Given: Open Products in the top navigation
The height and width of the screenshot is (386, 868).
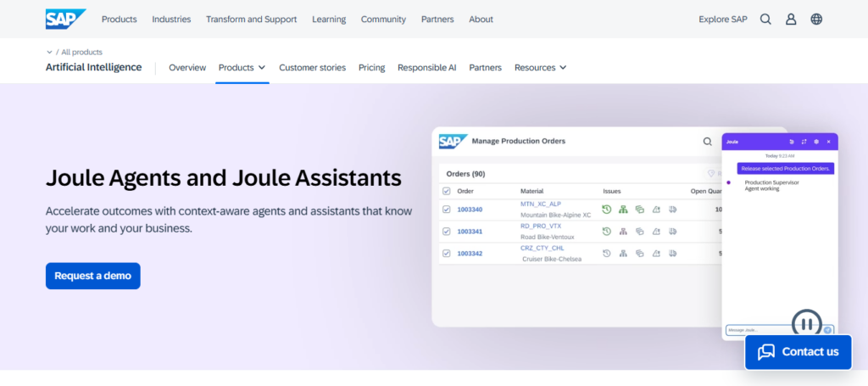Looking at the screenshot, I should [x=119, y=20].
